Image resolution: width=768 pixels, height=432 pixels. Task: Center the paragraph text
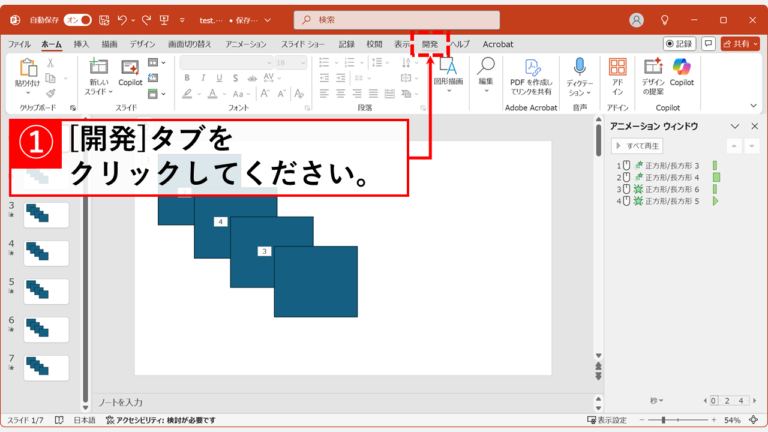340,94
